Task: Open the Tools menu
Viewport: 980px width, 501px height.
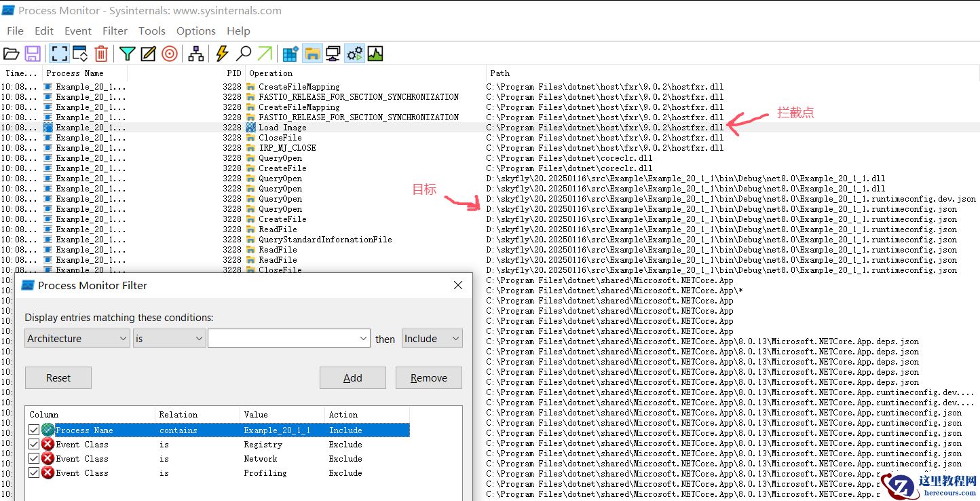Action: pos(152,31)
